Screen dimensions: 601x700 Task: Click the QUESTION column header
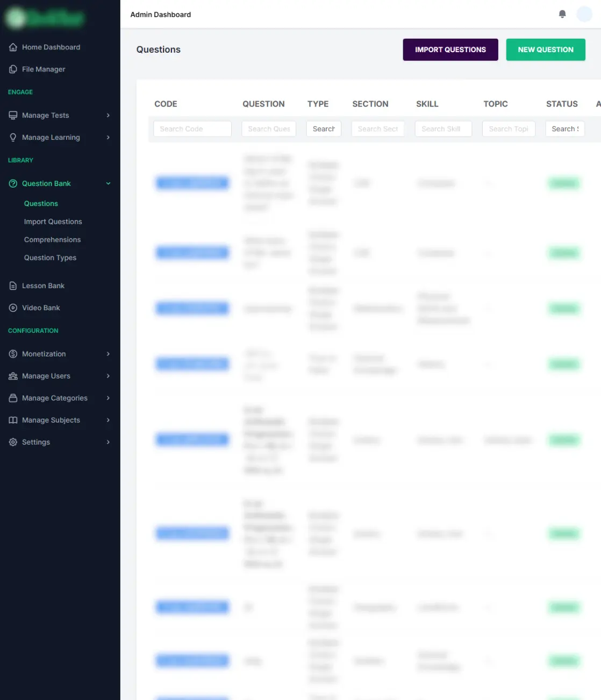pos(263,104)
